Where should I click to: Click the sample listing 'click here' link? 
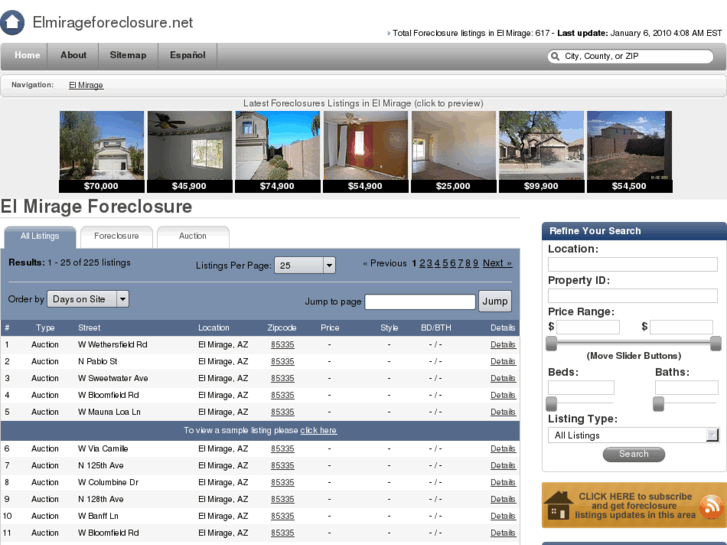(319, 430)
